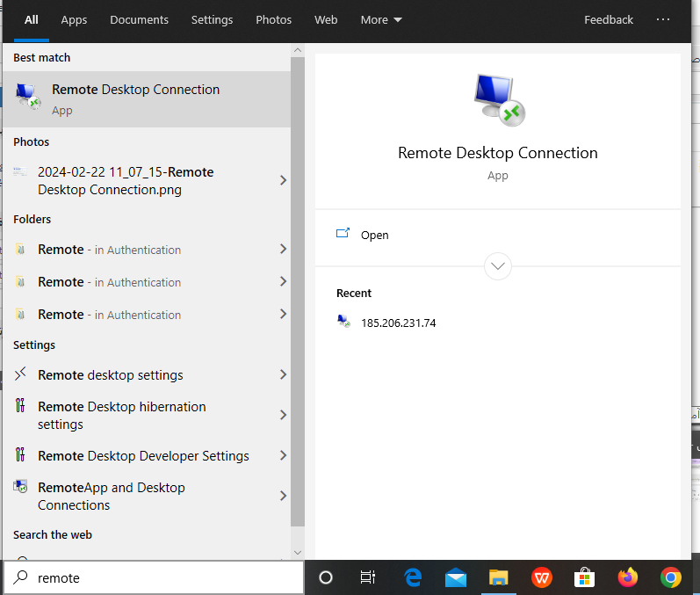Switch to the Documents tab

point(140,19)
